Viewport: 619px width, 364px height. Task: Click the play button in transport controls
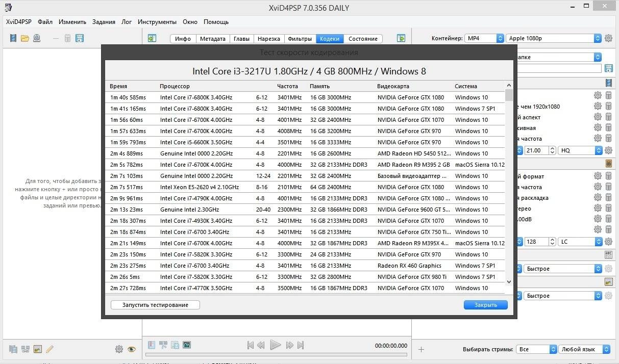coord(275,345)
